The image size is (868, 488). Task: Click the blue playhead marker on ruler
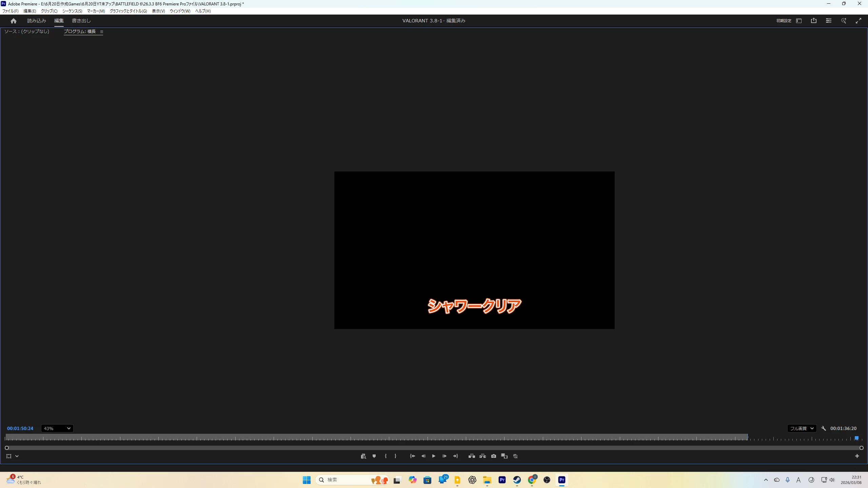click(x=856, y=438)
